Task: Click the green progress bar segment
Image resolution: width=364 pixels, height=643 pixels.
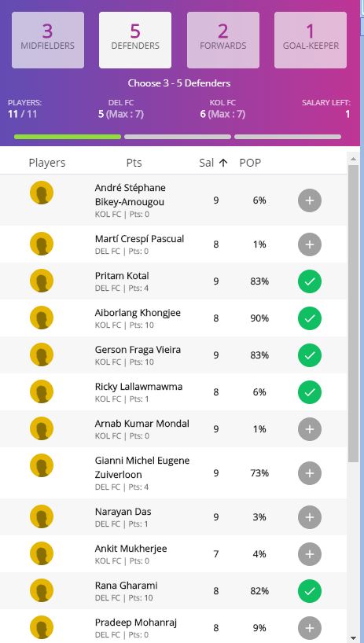Action: coord(68,137)
